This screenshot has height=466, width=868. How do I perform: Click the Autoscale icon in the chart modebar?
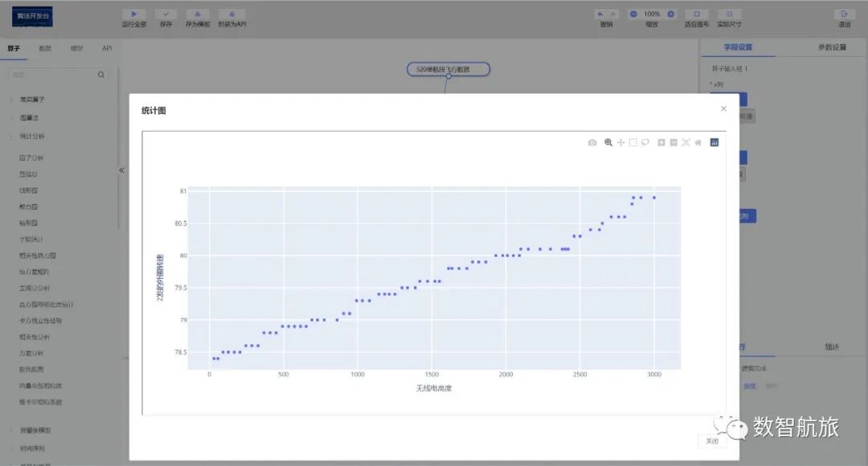tap(686, 143)
